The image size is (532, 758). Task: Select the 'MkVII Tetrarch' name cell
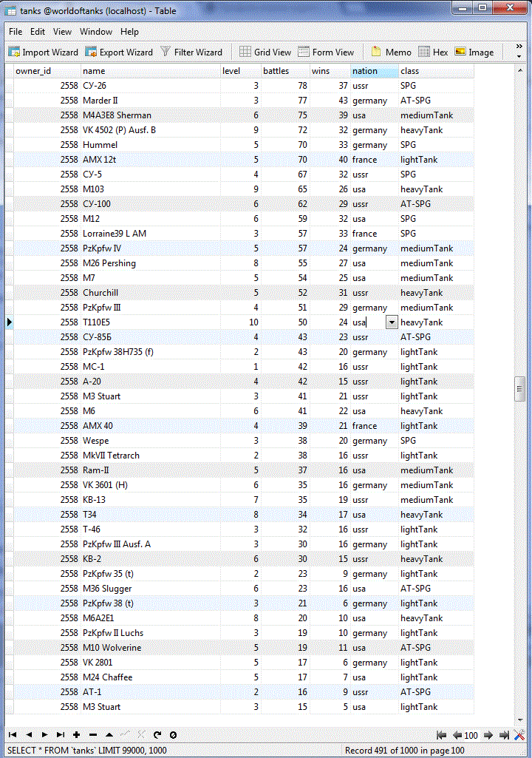[x=150, y=456]
